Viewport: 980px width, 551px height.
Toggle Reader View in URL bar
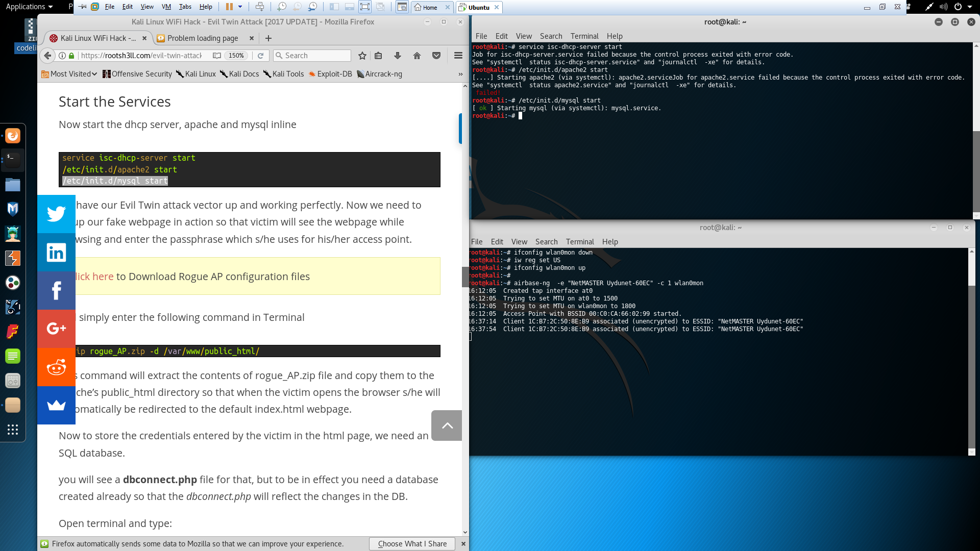pyautogui.click(x=217, y=56)
